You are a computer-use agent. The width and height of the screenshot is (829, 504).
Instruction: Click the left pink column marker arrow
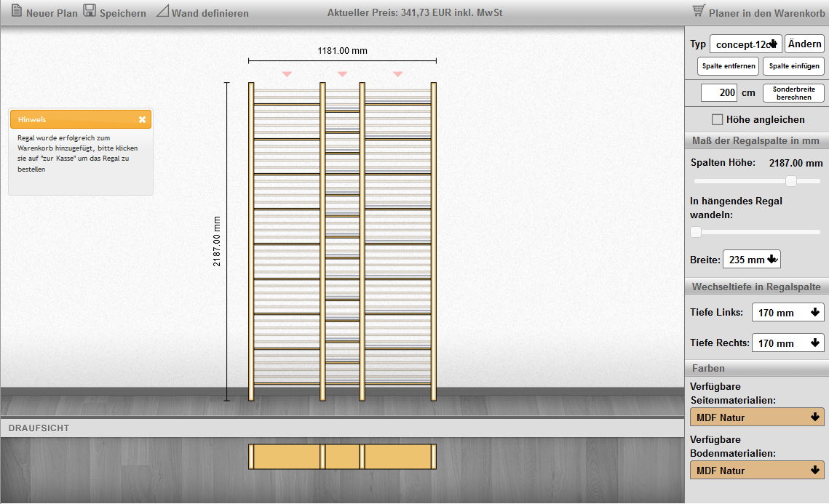point(287,73)
